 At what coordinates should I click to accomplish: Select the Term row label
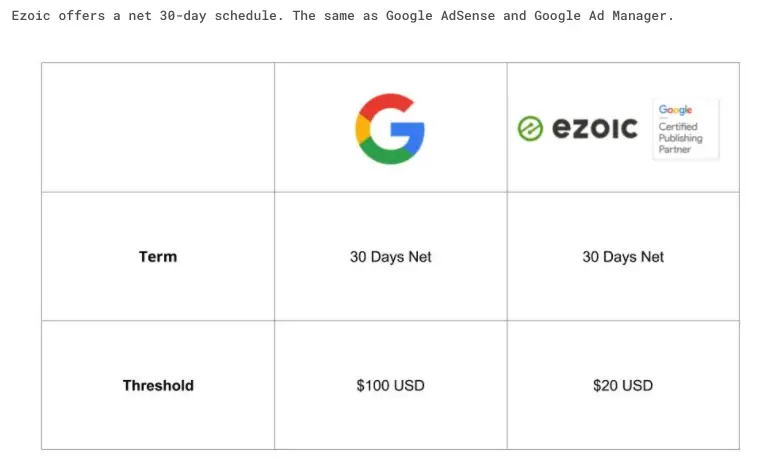click(158, 257)
